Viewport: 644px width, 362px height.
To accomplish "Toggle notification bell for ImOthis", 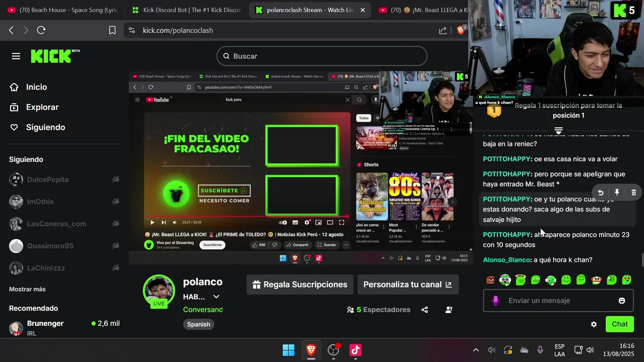I will (116, 202).
